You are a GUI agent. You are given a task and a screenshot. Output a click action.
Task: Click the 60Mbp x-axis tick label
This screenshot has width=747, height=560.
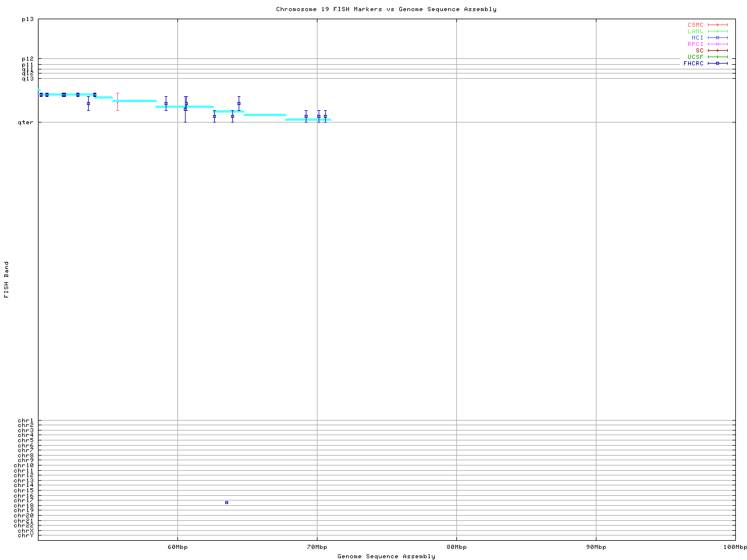(x=177, y=547)
